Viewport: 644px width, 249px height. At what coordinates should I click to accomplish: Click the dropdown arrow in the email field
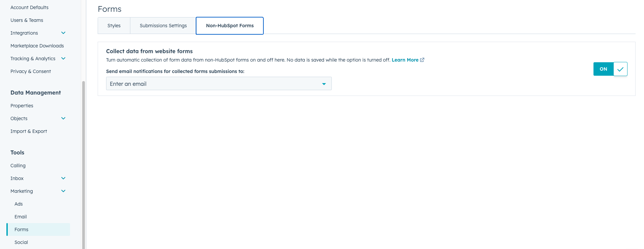coord(324,83)
